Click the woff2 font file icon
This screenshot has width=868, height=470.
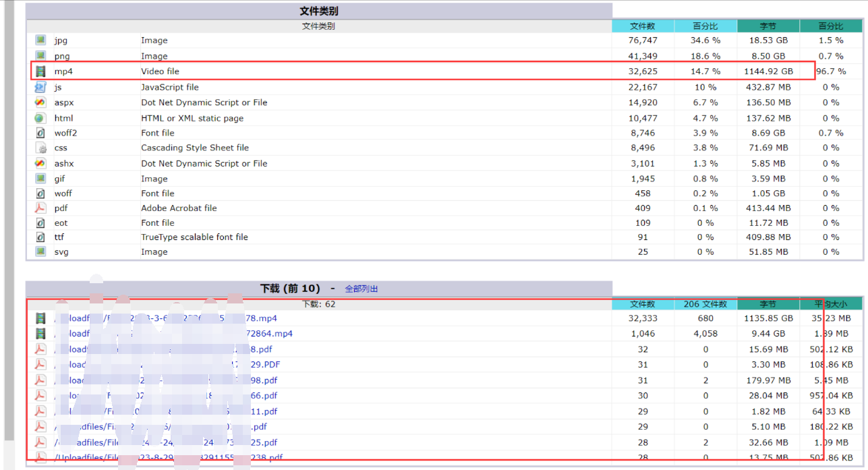[x=40, y=133]
